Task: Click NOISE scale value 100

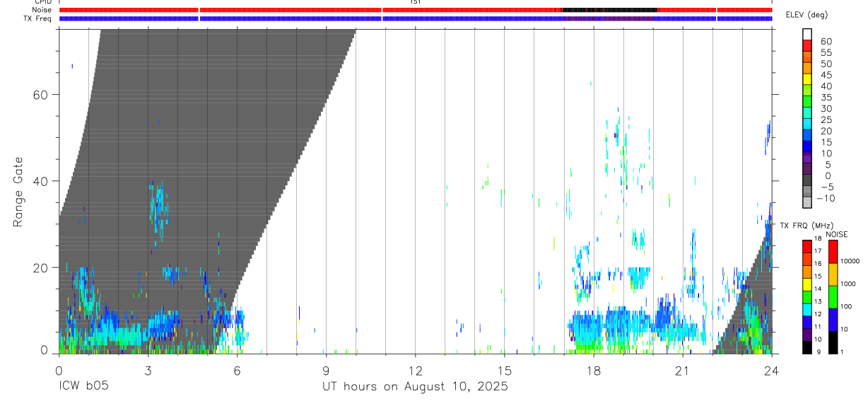Action: point(847,307)
